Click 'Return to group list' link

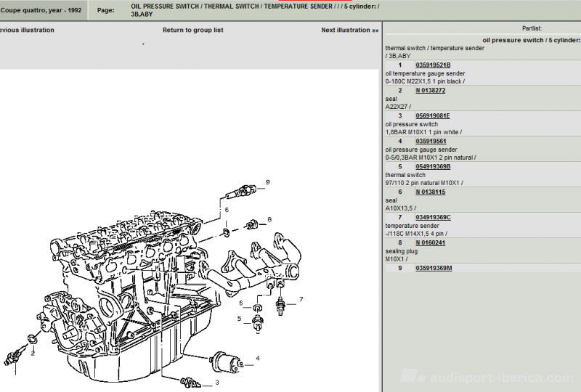(x=192, y=30)
